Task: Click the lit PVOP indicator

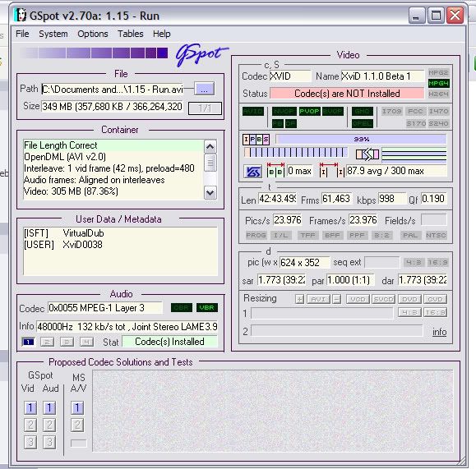Action: click(309, 112)
